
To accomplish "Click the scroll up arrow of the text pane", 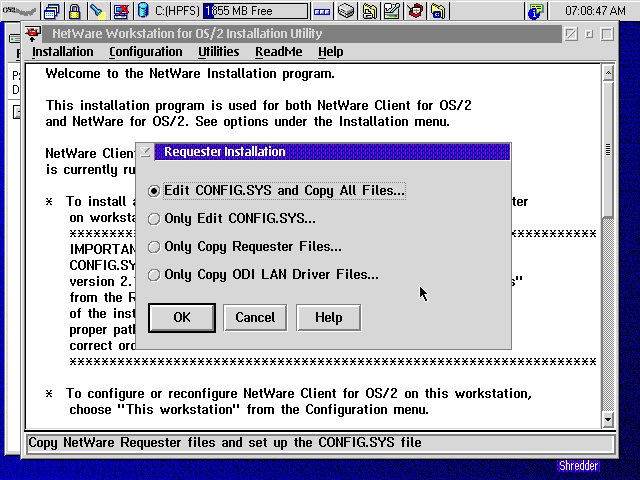I will coord(608,73).
